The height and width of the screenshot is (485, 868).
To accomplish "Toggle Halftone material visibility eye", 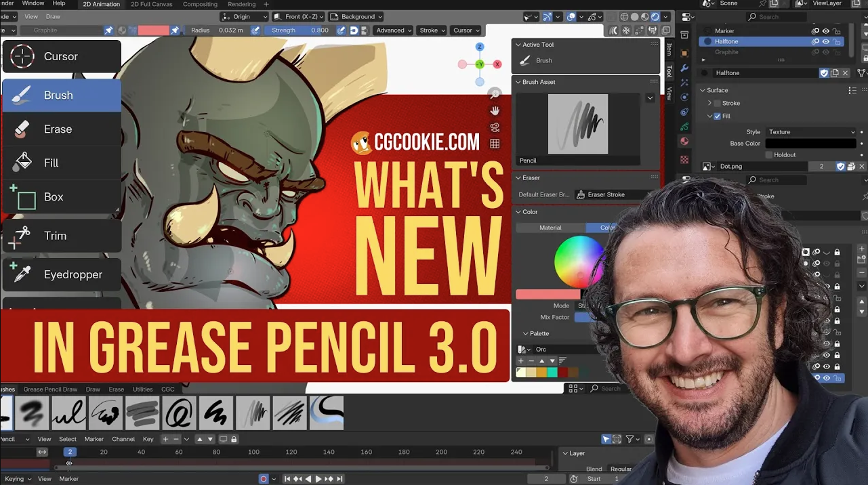I will pos(826,41).
